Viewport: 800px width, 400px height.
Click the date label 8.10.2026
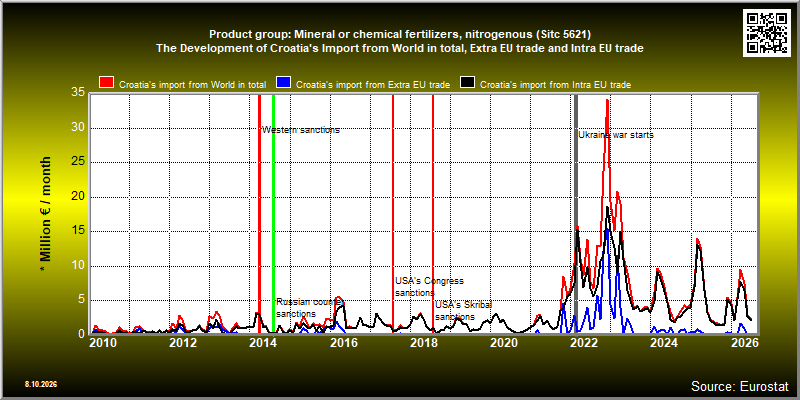(x=40, y=384)
